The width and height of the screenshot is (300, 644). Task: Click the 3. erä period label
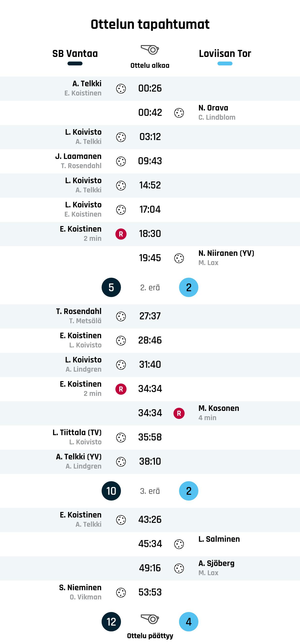[150, 491]
